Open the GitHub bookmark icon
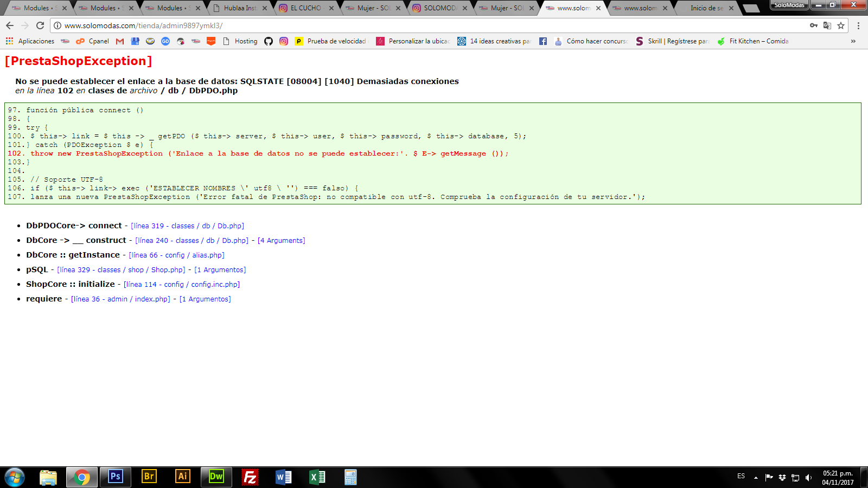868x488 pixels. 269,41
